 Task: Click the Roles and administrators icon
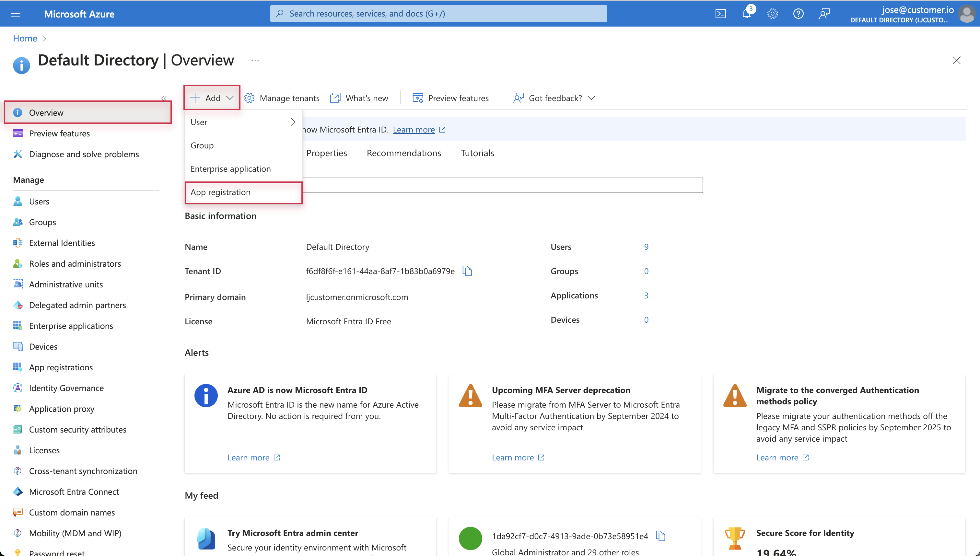(17, 263)
